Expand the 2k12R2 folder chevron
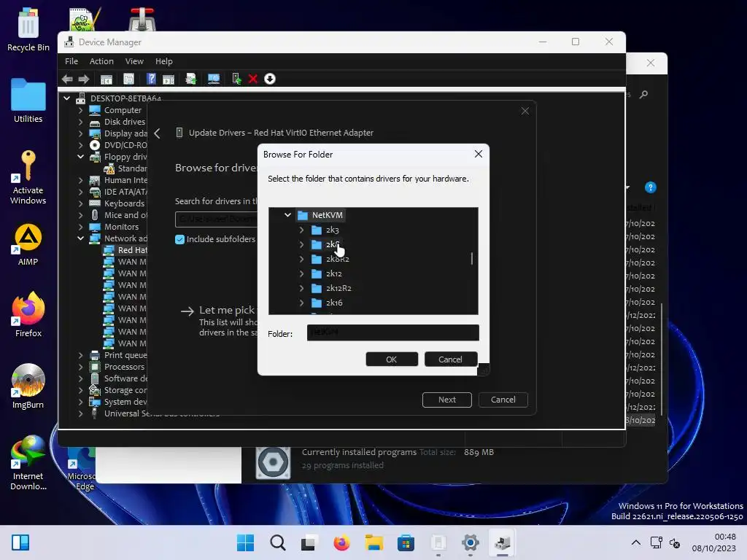747x560 pixels. coord(301,288)
